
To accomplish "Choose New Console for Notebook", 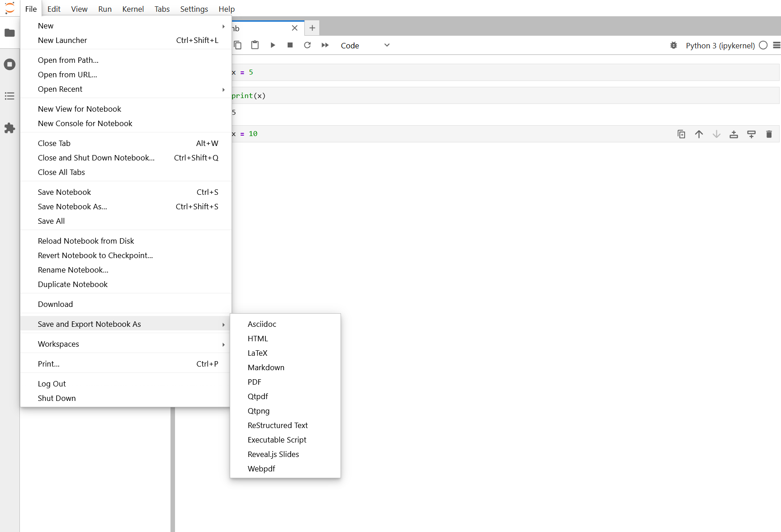I will tap(126, 123).
